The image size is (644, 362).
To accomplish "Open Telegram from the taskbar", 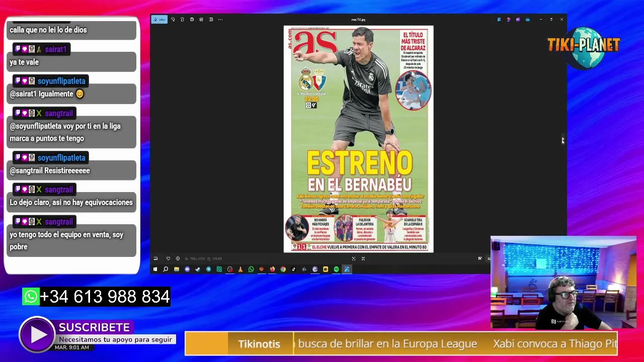I will pos(208,269).
